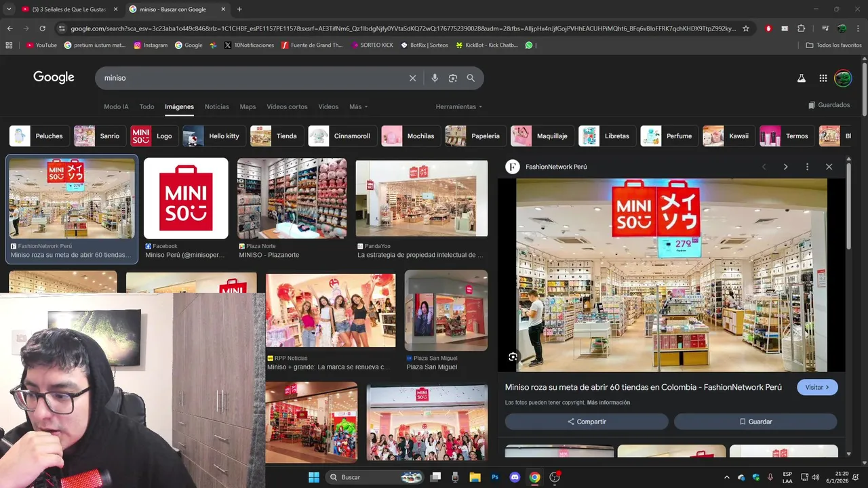Switch to Videos tab

pyautogui.click(x=328, y=106)
